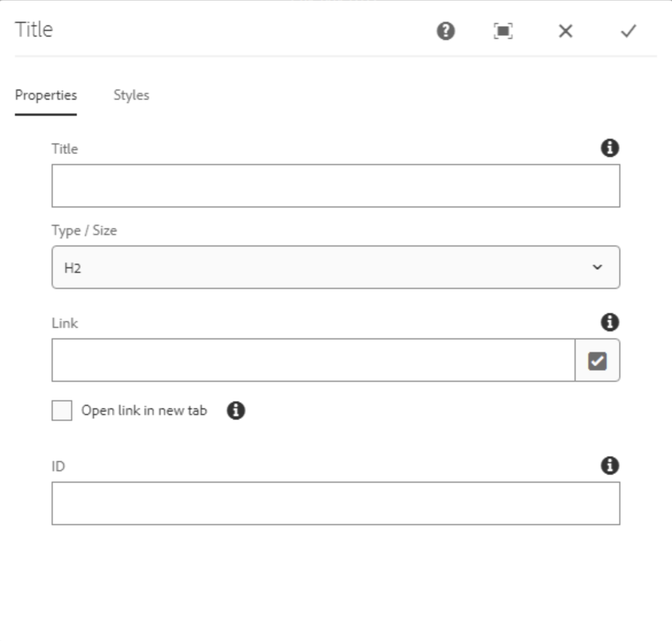View the info tooltip next to ID
672x641 pixels.
click(x=610, y=466)
